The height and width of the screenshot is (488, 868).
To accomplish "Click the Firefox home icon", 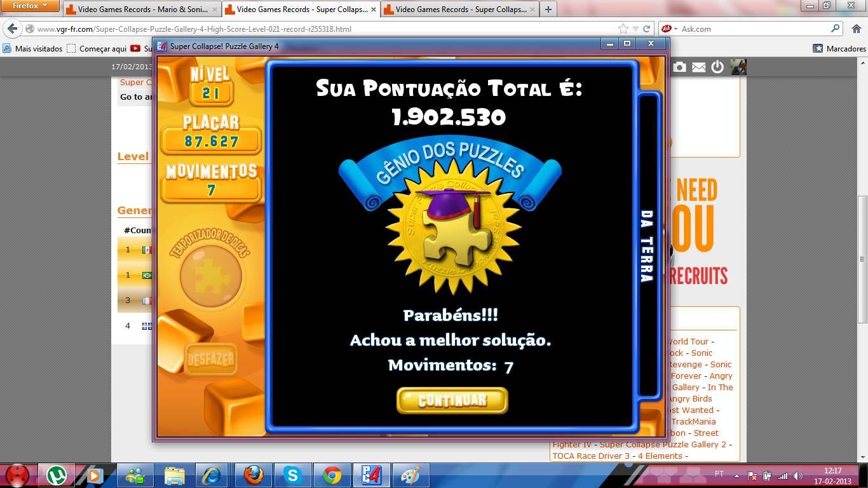I will (855, 29).
